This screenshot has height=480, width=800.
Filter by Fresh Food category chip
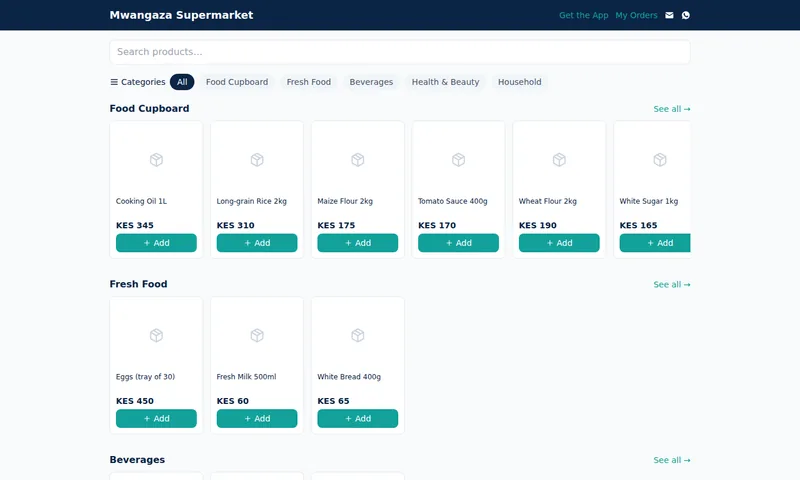(x=309, y=82)
